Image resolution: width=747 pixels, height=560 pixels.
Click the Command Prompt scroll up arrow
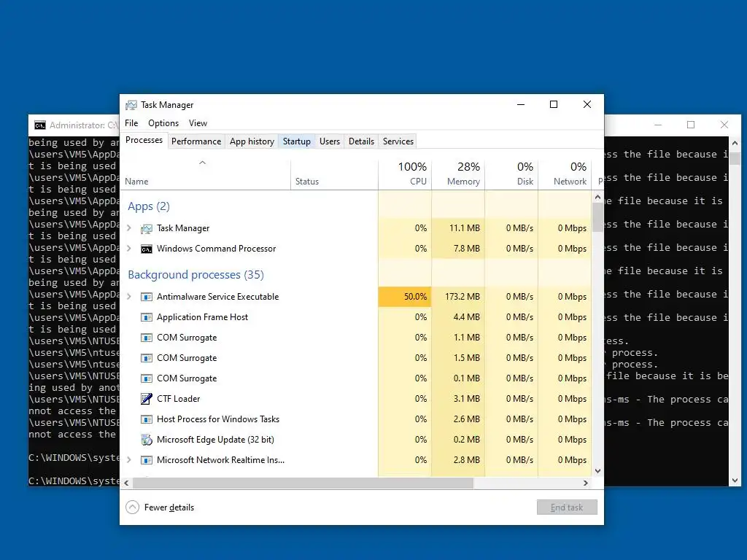735,143
